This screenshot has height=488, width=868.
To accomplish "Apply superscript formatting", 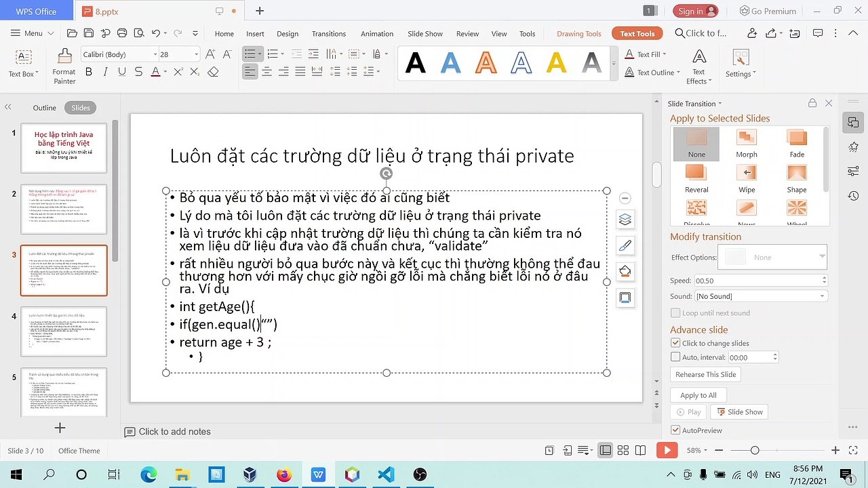I will tap(178, 72).
